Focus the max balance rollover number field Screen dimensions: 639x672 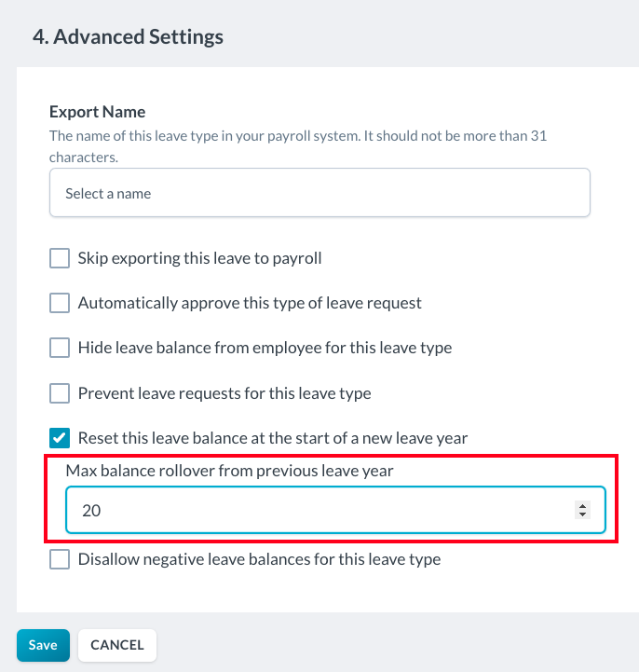coord(317,511)
